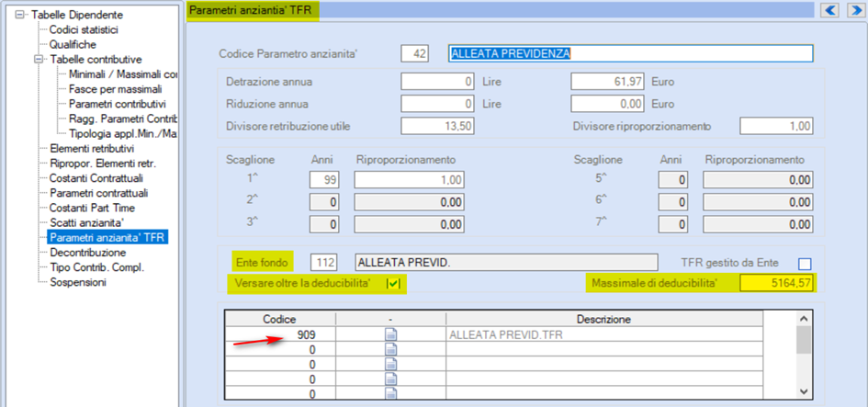Open document icon in row 909

390,334
